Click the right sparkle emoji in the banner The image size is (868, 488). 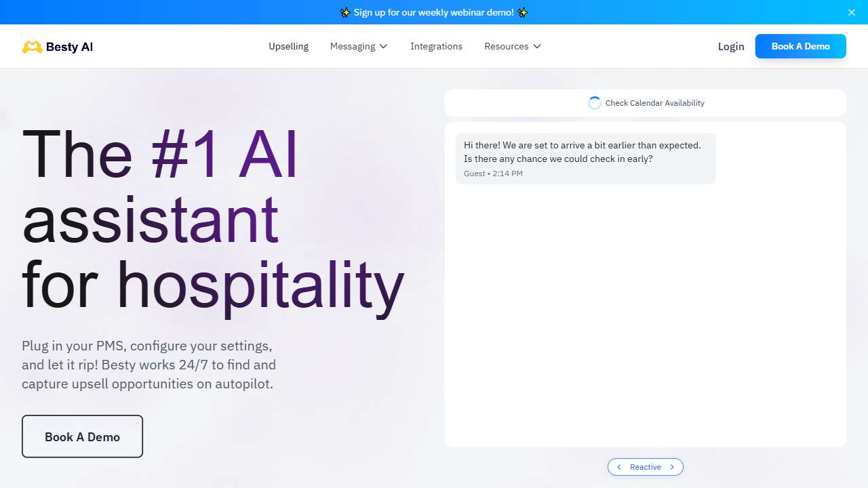[x=522, y=12]
